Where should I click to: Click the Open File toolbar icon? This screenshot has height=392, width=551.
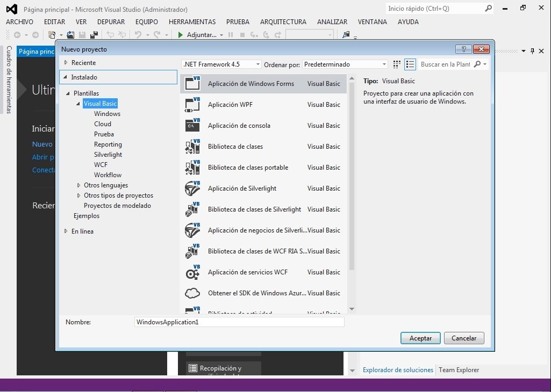(70, 35)
